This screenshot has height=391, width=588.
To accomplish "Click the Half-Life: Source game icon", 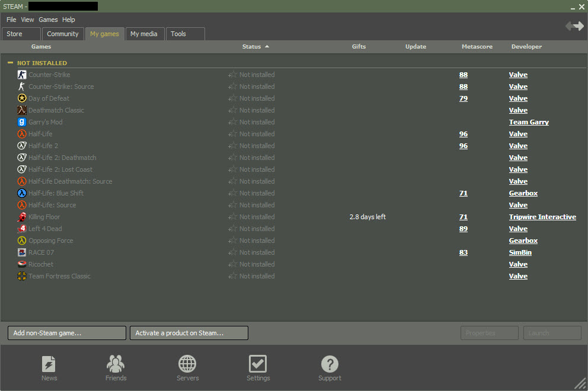I will tap(22, 205).
